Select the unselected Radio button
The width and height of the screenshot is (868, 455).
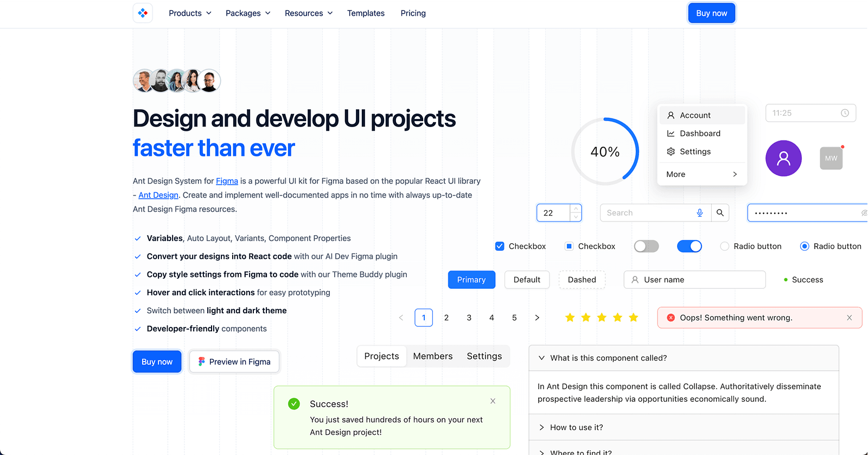724,246
